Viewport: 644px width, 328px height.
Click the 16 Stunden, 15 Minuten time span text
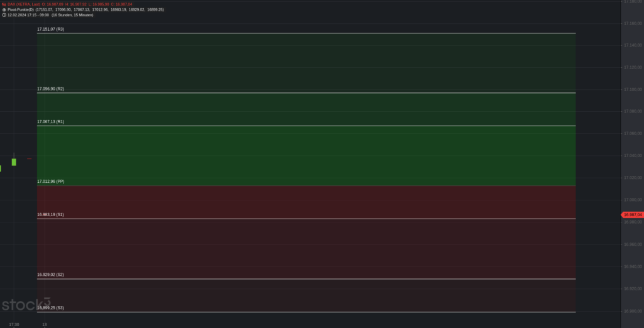(72, 15)
